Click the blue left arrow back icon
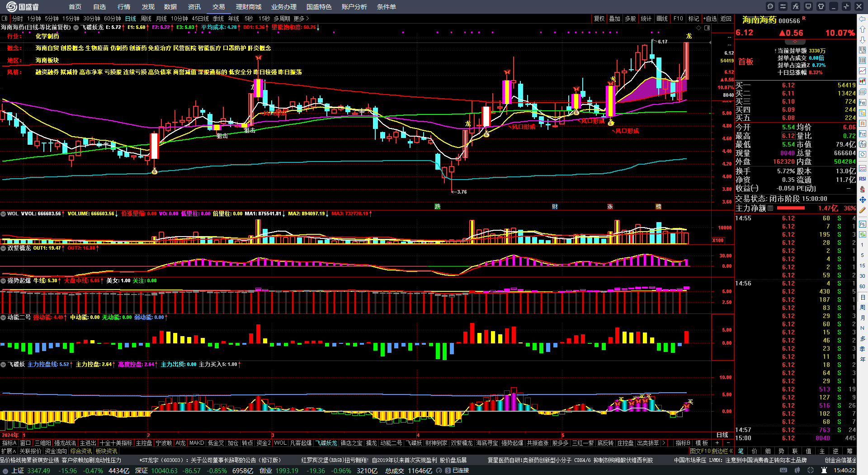868x475 pixels. (863, 19)
